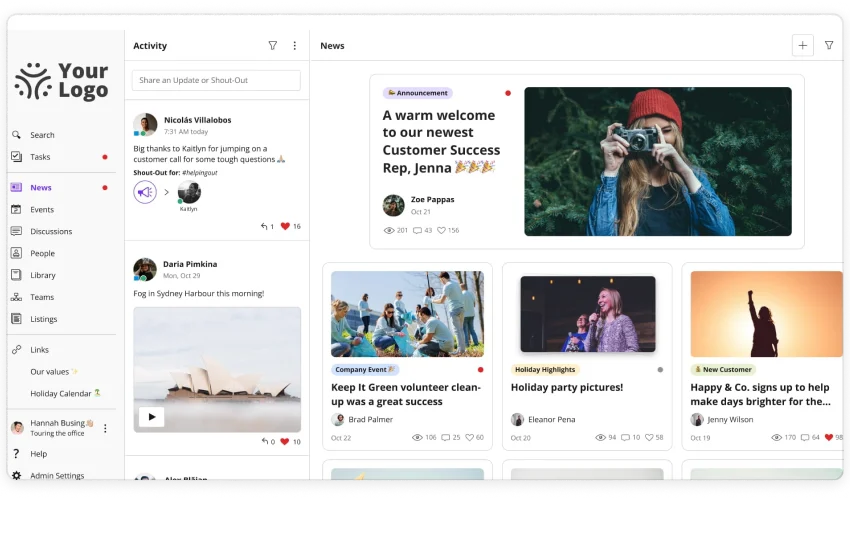Open the Activity panel three-dot menu

pos(294,46)
